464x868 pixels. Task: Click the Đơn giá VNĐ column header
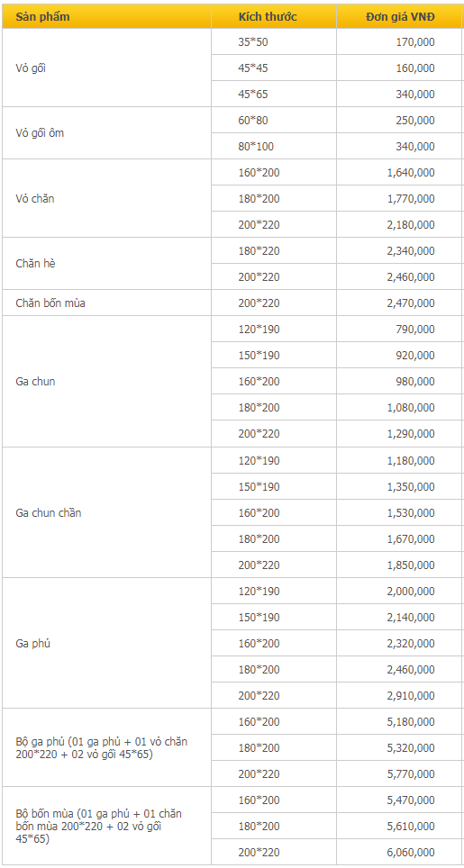(399, 16)
